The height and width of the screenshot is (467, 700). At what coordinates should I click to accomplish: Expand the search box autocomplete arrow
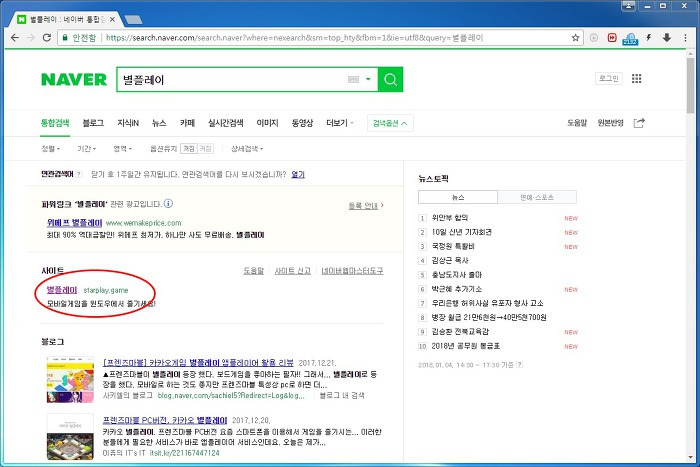pyautogui.click(x=368, y=79)
